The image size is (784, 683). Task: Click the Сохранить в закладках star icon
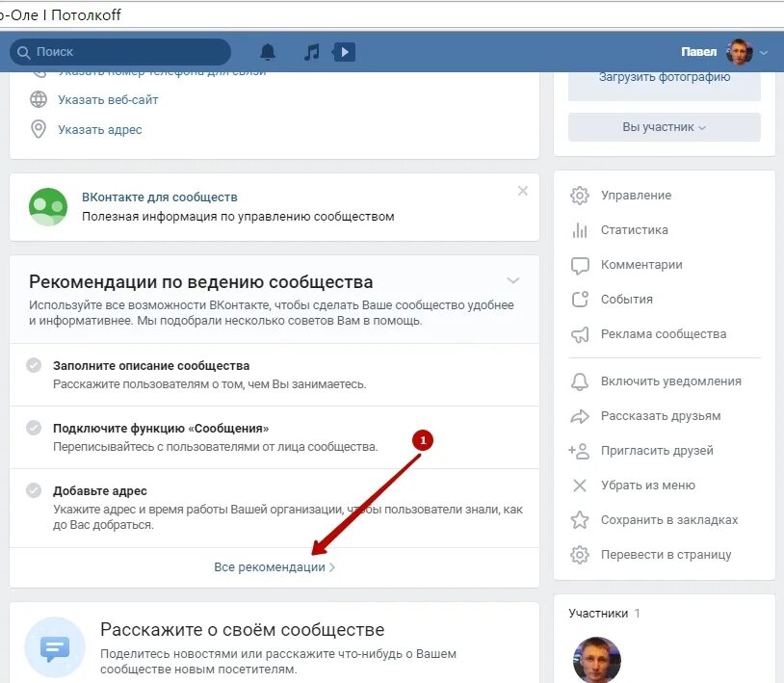coord(580,519)
